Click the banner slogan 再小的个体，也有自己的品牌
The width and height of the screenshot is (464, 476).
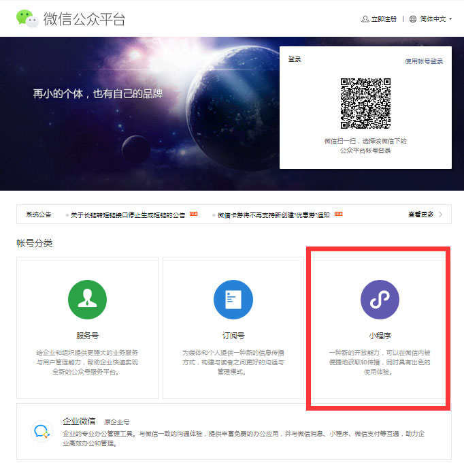click(98, 94)
